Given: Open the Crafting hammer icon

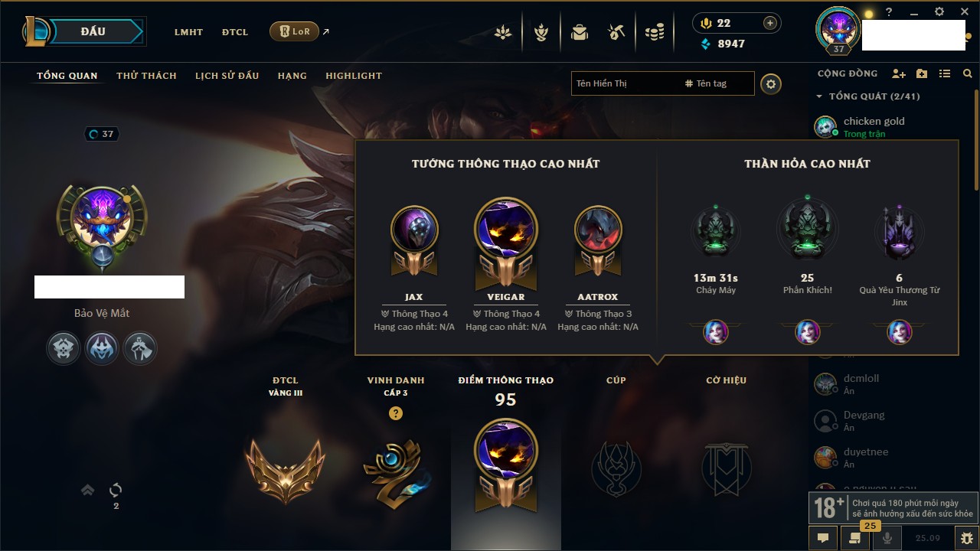Looking at the screenshot, I should (616, 32).
